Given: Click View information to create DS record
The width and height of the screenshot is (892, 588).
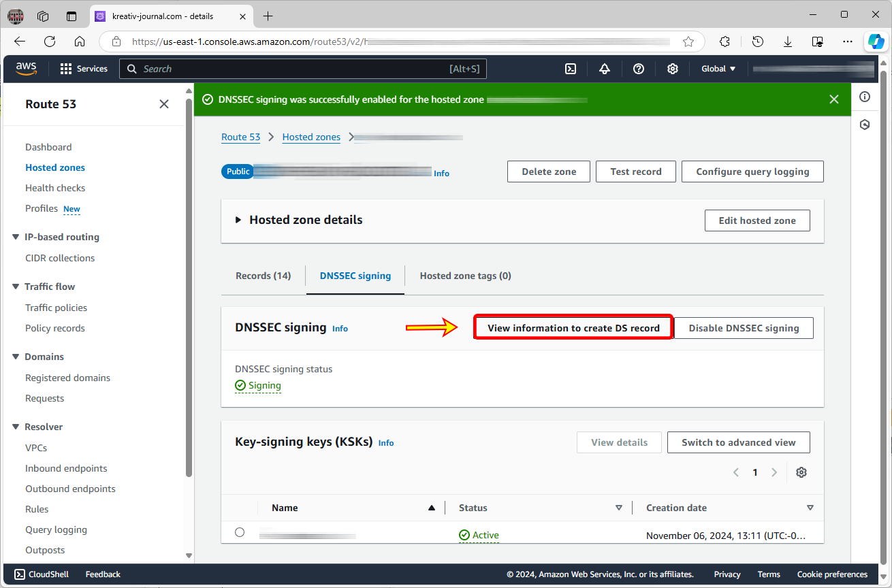Looking at the screenshot, I should pyautogui.click(x=573, y=327).
